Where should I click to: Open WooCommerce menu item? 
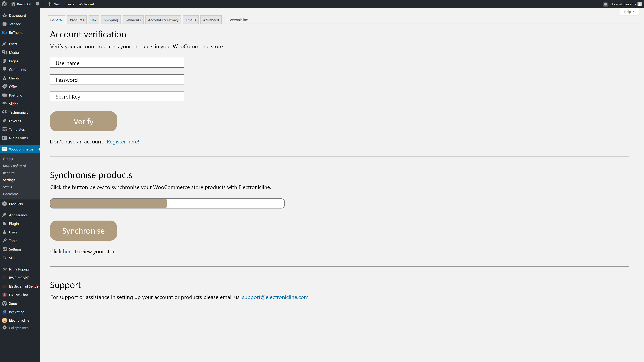(20, 149)
